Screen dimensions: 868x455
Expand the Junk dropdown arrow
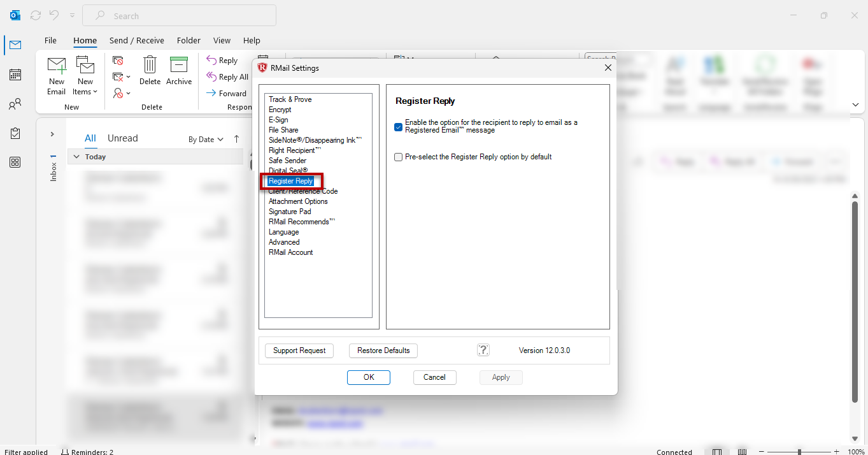click(x=128, y=93)
